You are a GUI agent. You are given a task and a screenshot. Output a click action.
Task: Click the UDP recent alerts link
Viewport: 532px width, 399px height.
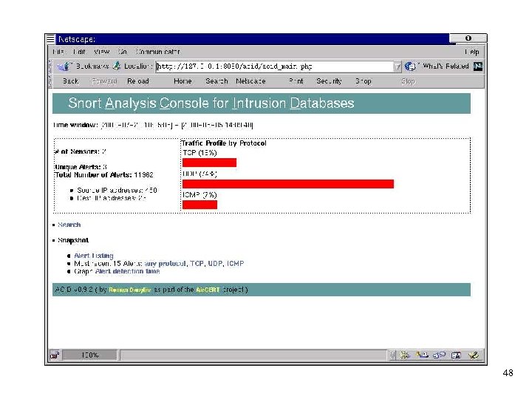(215, 264)
